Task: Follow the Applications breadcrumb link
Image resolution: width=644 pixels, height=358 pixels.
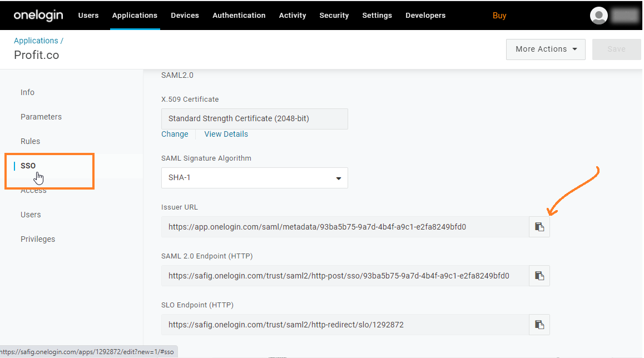Action: (x=36, y=41)
